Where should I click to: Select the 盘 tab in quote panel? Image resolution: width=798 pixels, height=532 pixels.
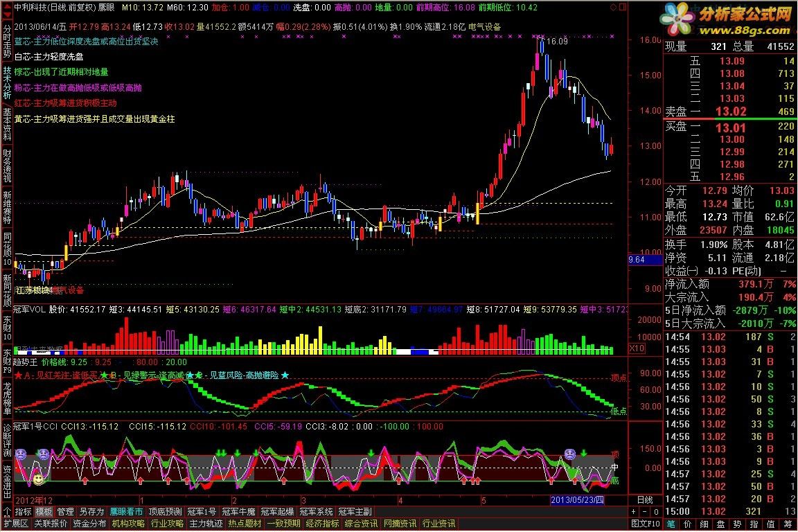720,524
